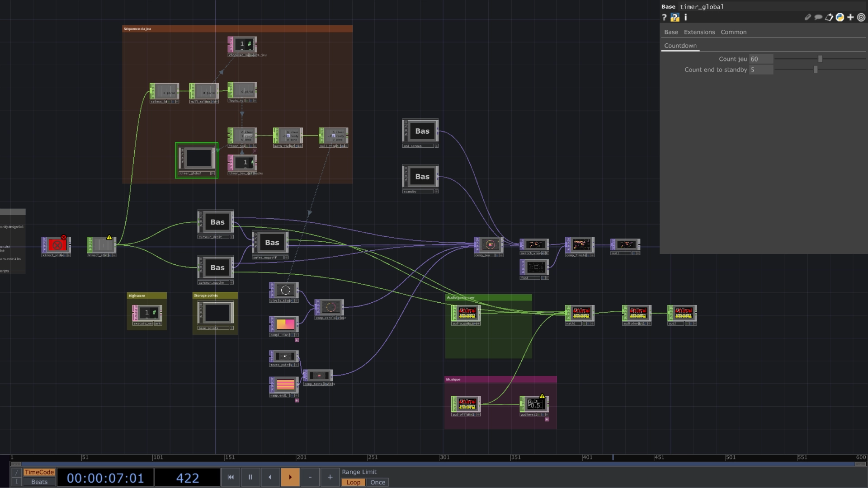
Task: Click the warning triangle on kinect_stats node
Action: [x=109, y=237]
